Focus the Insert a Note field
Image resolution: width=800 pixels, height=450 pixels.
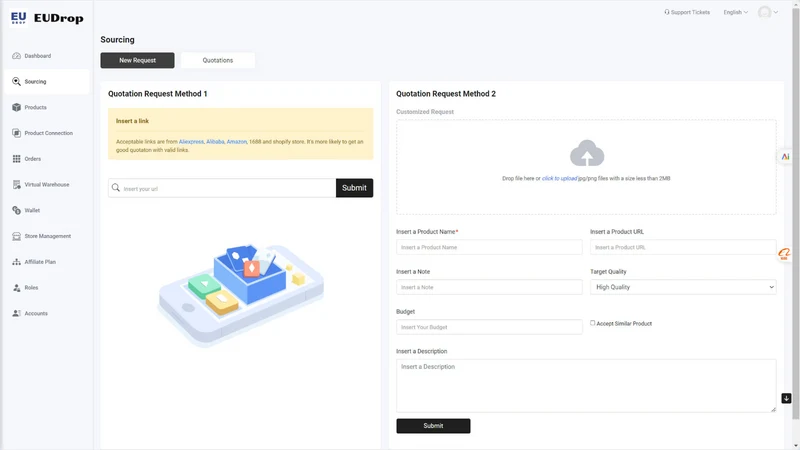489,287
